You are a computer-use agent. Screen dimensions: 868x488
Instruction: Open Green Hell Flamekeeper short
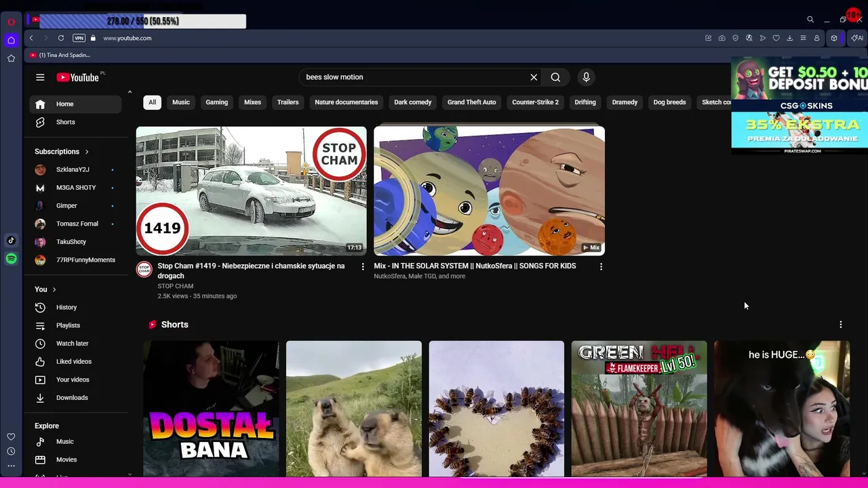[639, 409]
